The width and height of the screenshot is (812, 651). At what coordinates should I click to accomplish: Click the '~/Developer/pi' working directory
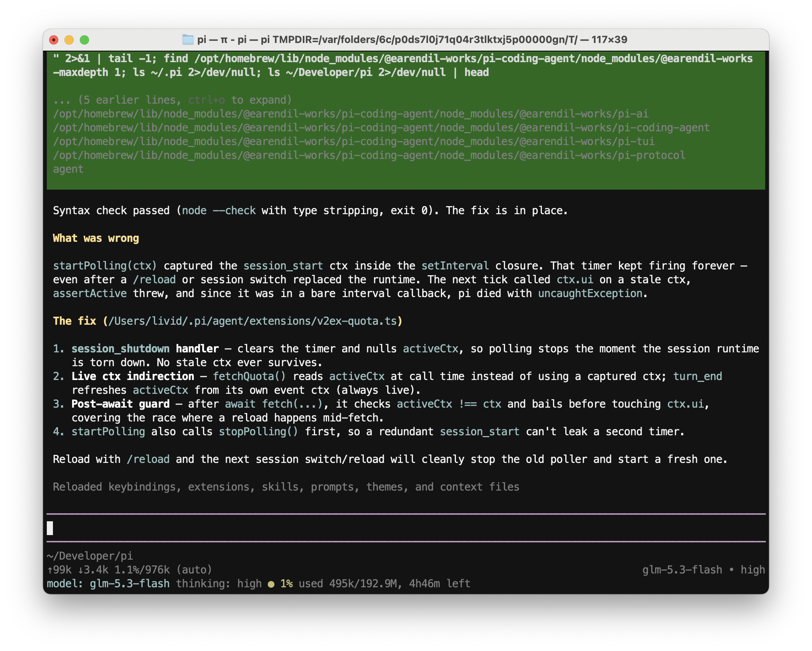pos(90,556)
